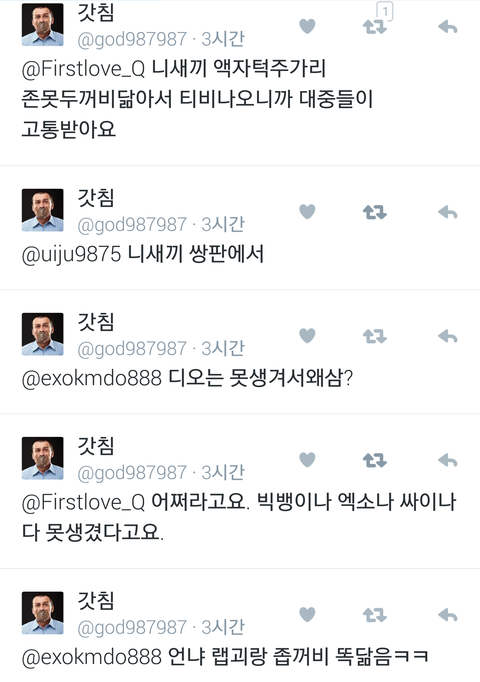Reply to the first @Firstlove_Q tweet
This screenshot has width=480, height=682.
coord(447,27)
